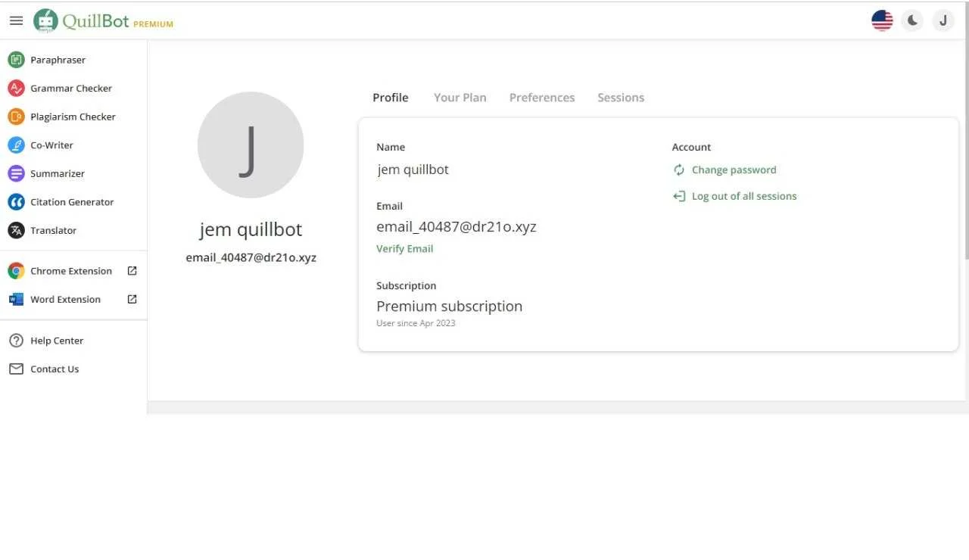
Task: Click the Paraphraser icon in sidebar
Action: point(16,60)
